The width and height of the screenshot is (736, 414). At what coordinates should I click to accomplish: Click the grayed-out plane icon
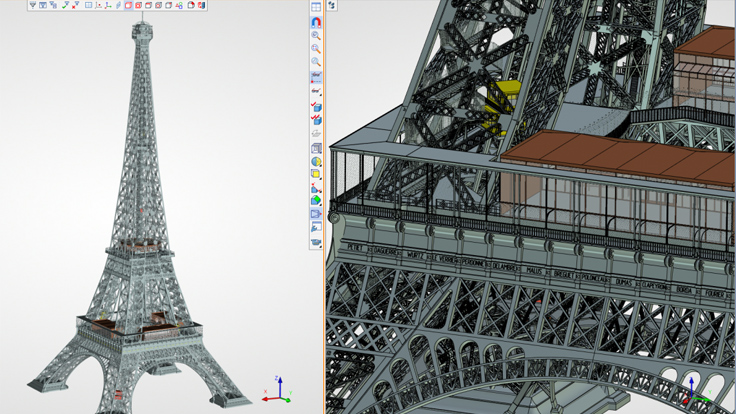316,134
